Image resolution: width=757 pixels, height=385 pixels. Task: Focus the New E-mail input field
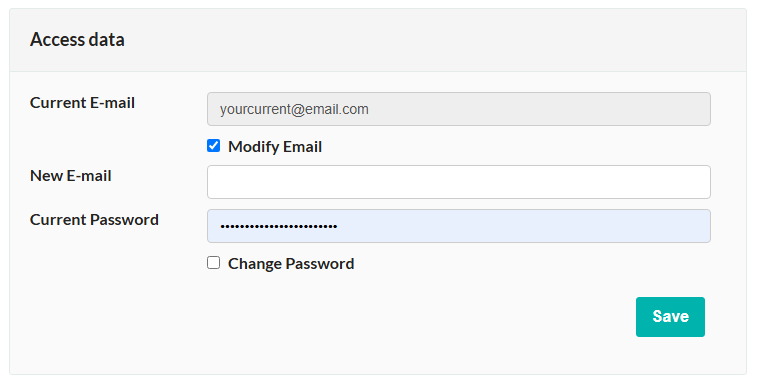click(x=459, y=182)
